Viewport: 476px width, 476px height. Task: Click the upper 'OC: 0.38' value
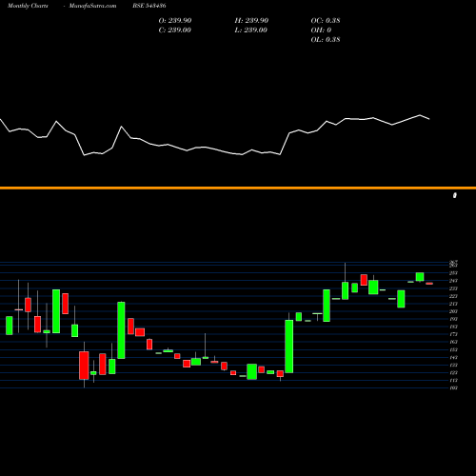click(x=326, y=20)
